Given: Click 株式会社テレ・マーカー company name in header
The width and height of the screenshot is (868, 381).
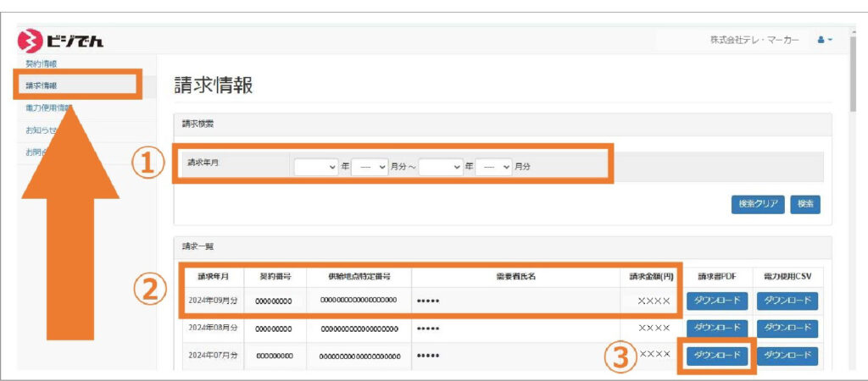Looking at the screenshot, I should click(x=754, y=41).
